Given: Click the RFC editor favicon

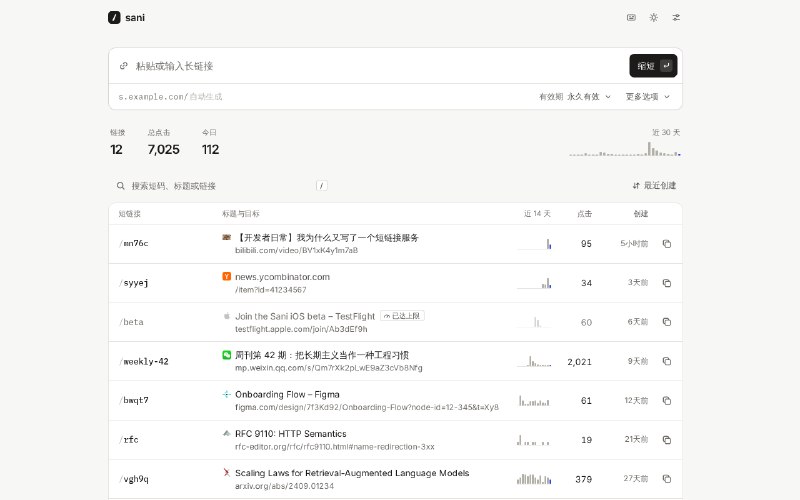Looking at the screenshot, I should (227, 433).
